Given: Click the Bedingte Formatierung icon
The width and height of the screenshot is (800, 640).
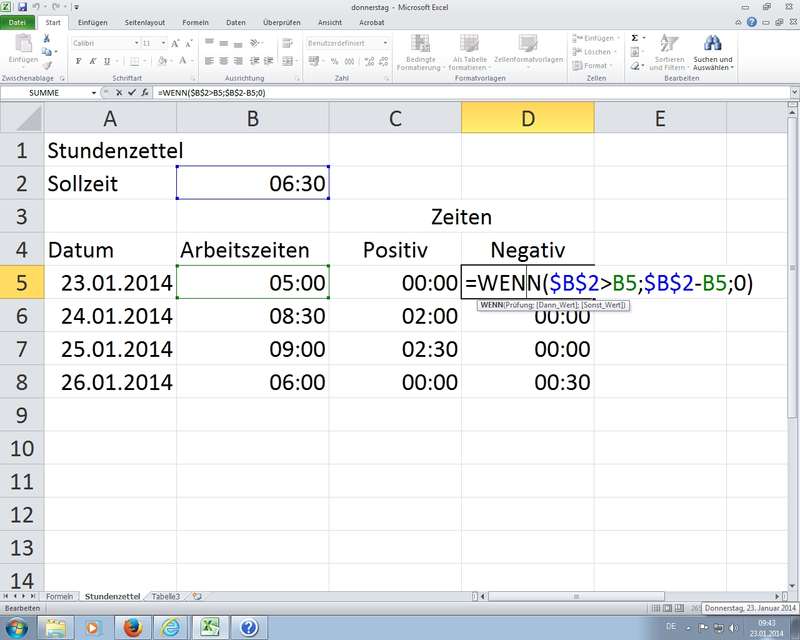Looking at the screenshot, I should pyautogui.click(x=420, y=53).
